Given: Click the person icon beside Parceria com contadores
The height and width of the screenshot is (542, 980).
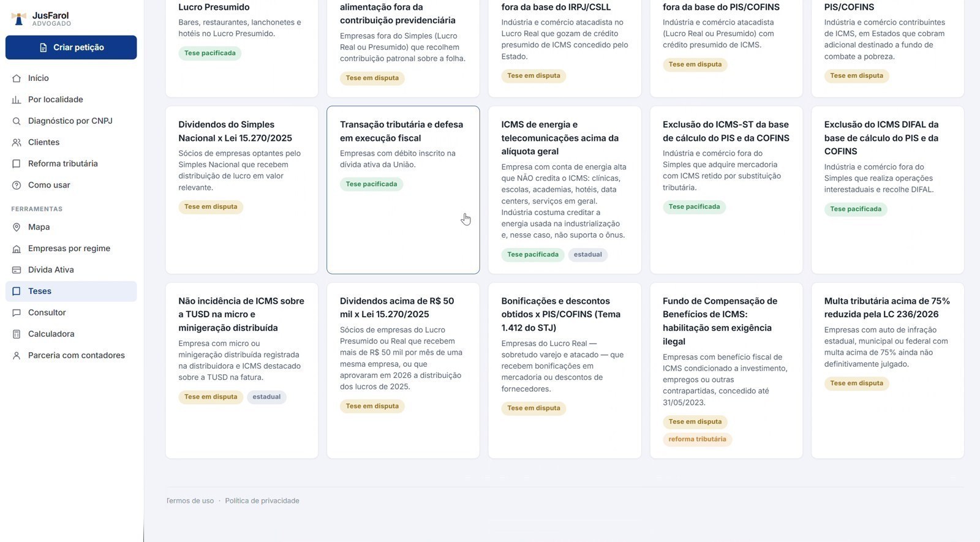Looking at the screenshot, I should point(17,356).
